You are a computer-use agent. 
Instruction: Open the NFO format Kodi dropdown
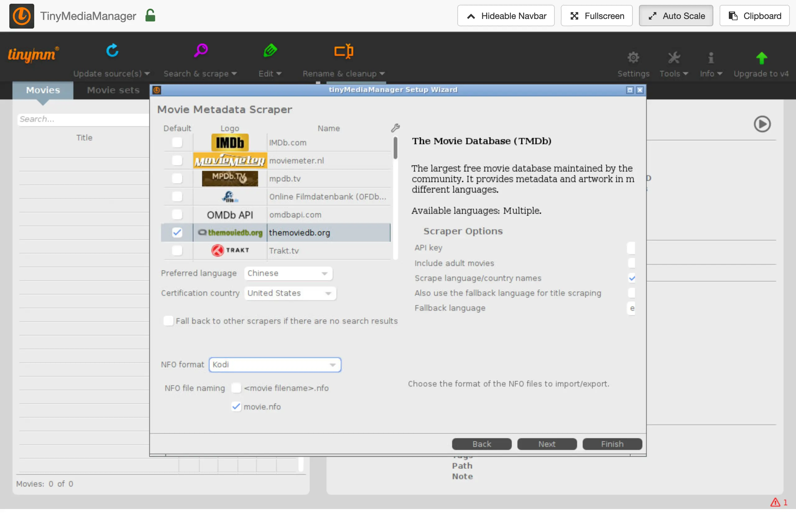pos(275,365)
